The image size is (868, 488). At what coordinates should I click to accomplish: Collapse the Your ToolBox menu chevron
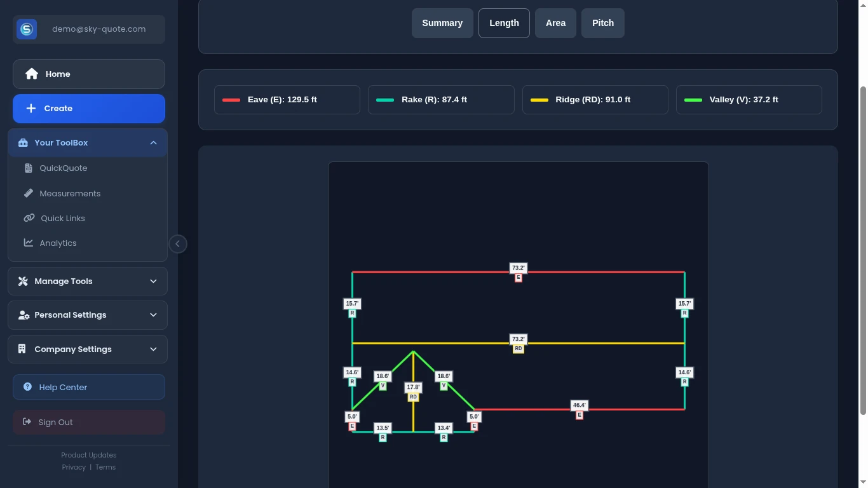point(153,142)
